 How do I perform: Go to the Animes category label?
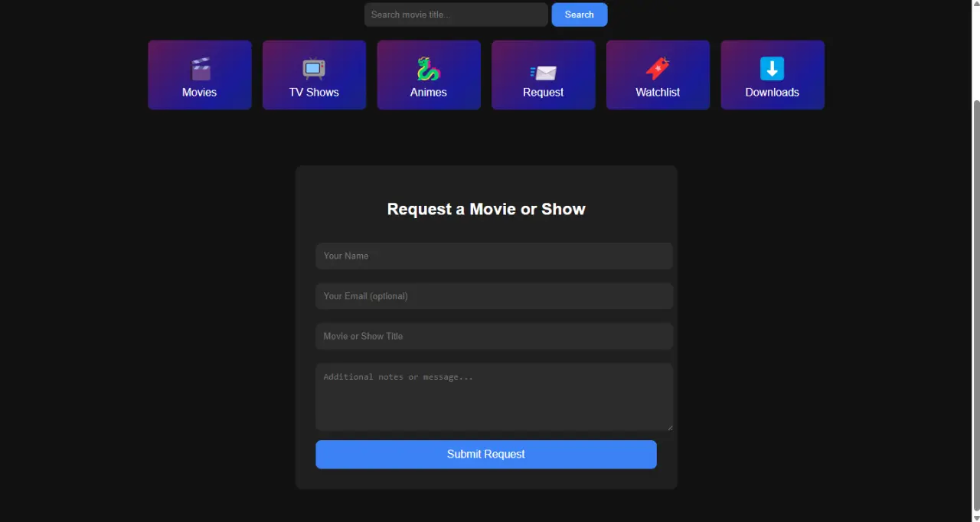click(x=429, y=92)
